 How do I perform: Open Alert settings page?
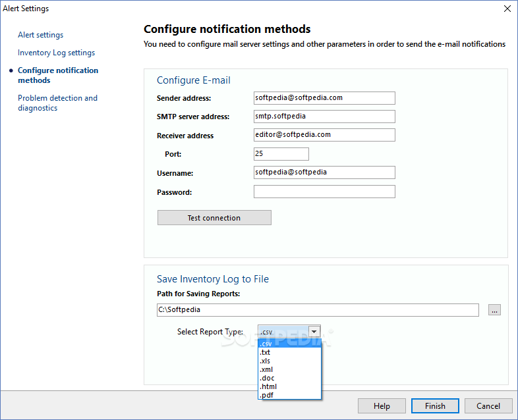pyautogui.click(x=41, y=35)
